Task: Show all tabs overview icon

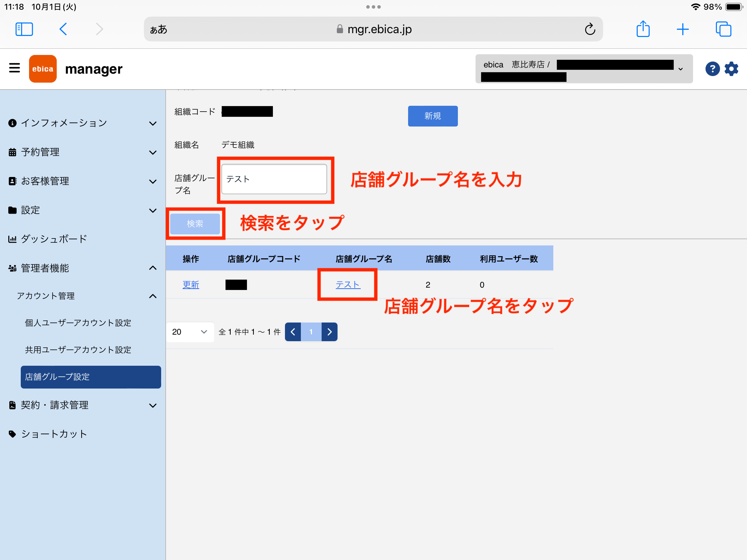Action: 723,29
